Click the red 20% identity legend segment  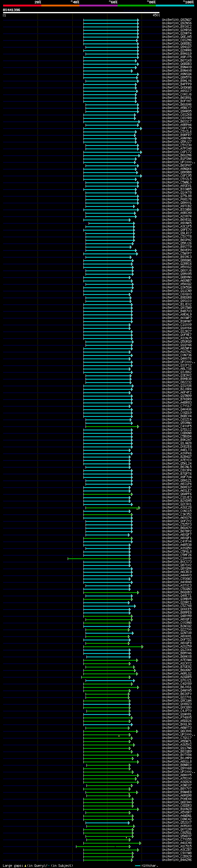pos(22,6)
